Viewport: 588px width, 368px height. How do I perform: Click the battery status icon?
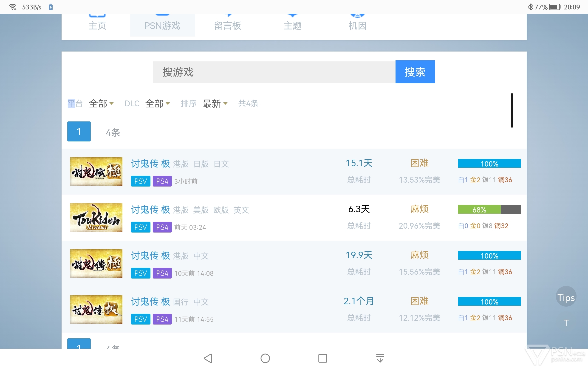tap(555, 7)
